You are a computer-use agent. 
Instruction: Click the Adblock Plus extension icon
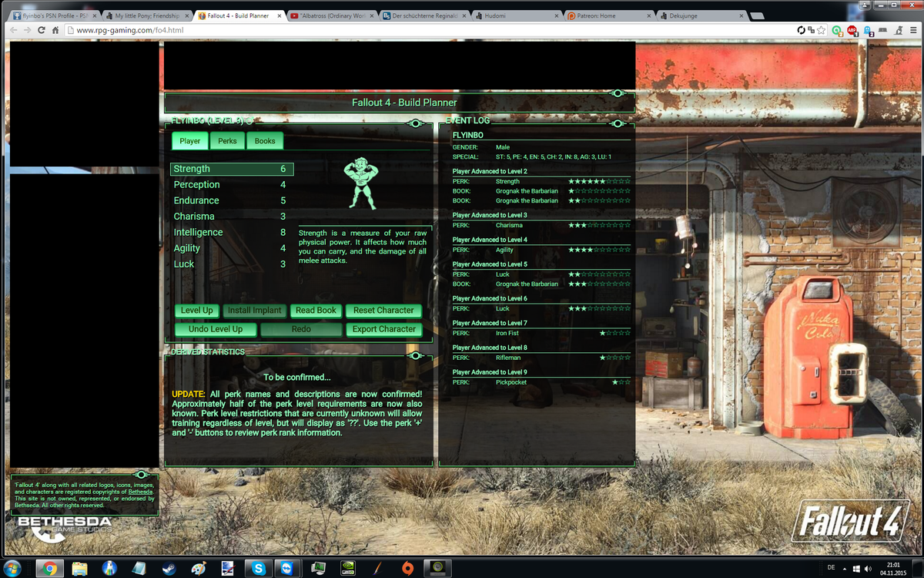[x=852, y=30]
